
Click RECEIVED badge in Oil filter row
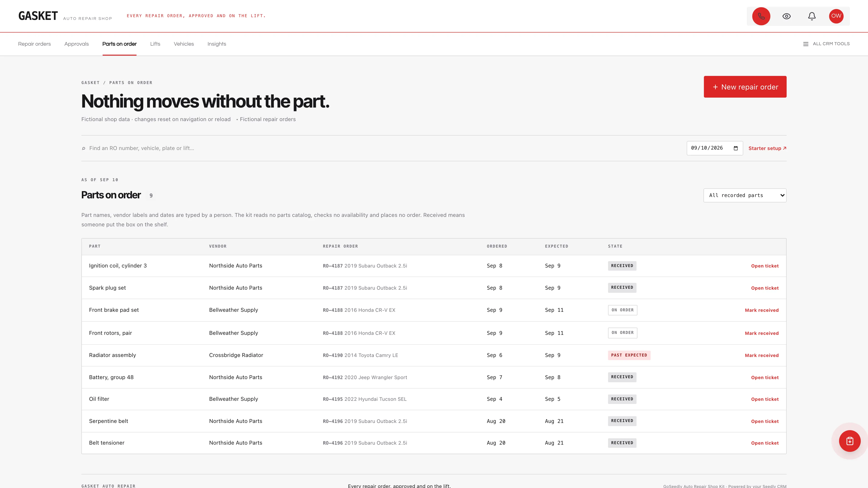coord(622,399)
